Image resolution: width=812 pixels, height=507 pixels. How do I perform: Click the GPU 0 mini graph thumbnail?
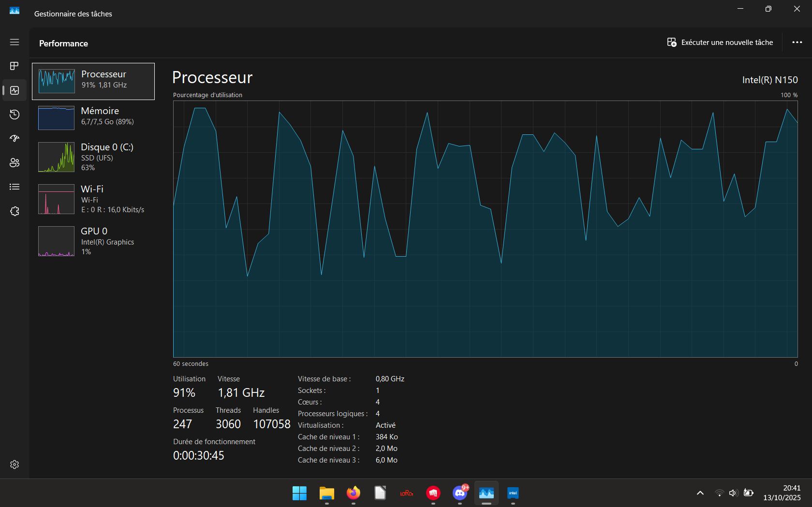coord(57,241)
